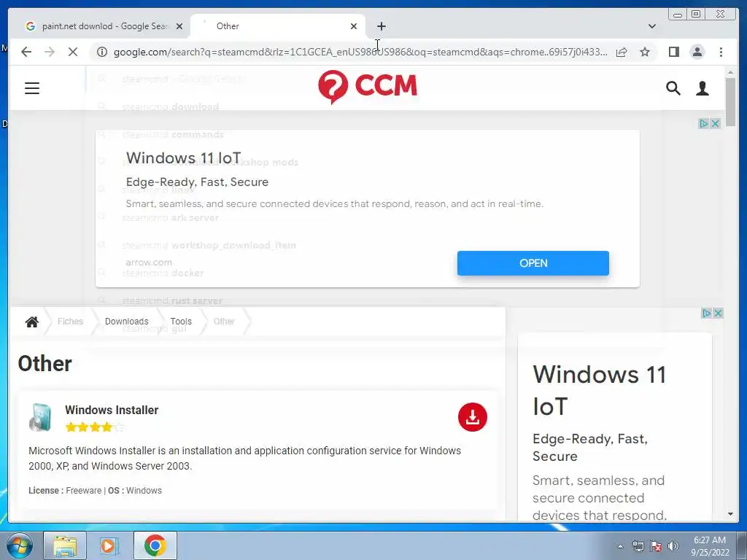Screen dimensions: 747x560
Task: Click the Windows Installer program icon
Action: (x=41, y=418)
